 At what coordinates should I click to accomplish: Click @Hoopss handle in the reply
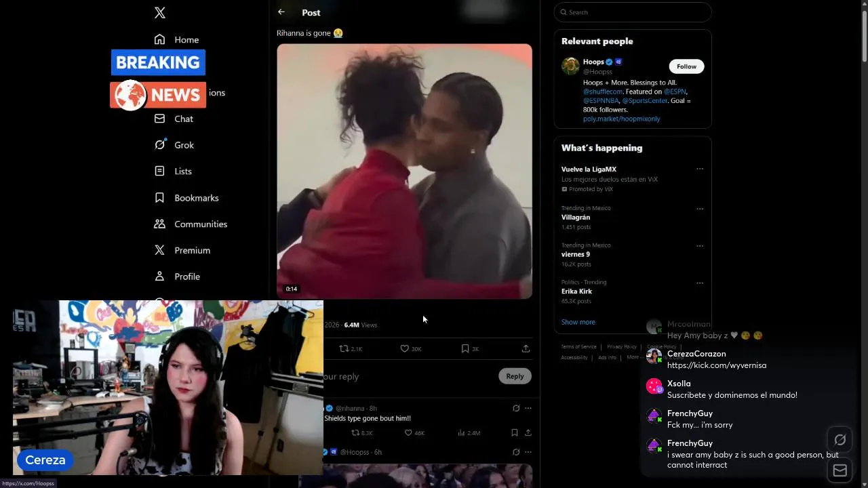point(355,452)
